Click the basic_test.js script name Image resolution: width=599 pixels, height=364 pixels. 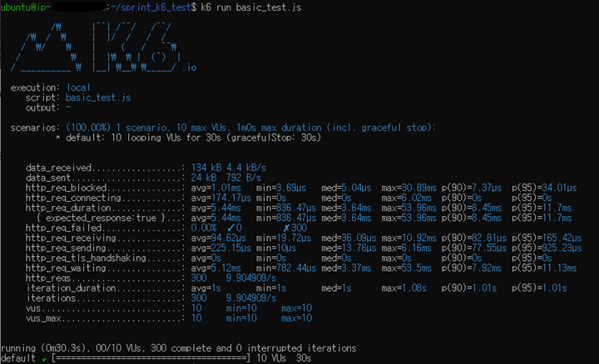click(x=98, y=98)
